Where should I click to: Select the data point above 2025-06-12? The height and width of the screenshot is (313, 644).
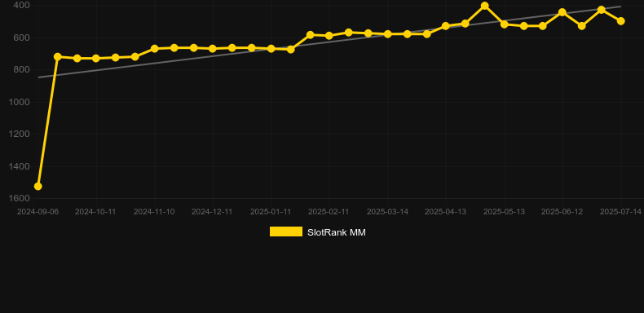coord(562,12)
